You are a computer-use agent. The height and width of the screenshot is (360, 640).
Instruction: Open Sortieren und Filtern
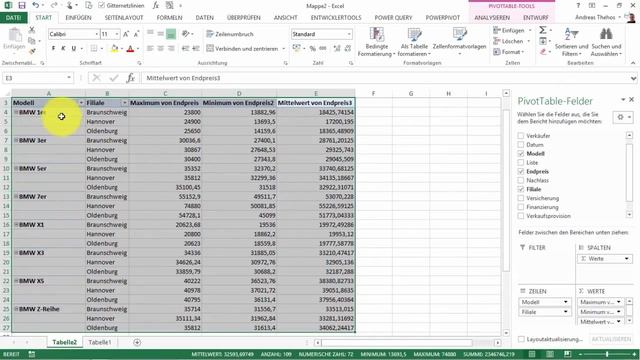pyautogui.click(x=571, y=42)
